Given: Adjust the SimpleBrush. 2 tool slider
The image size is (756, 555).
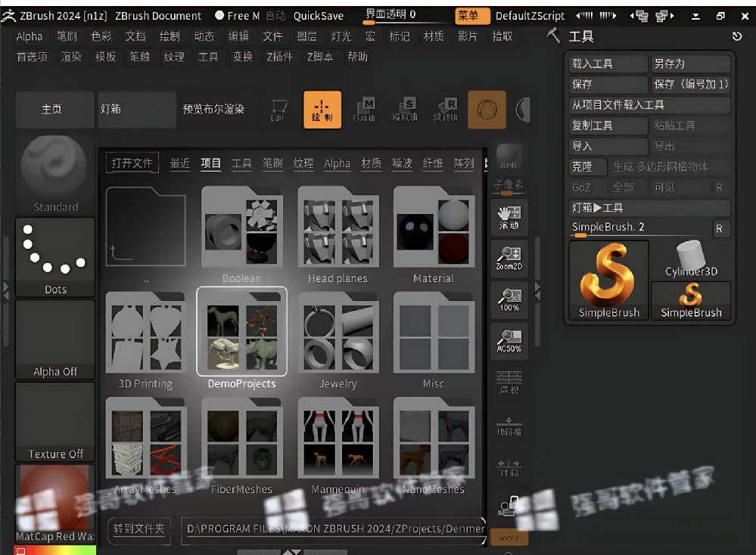Looking at the screenshot, I should pos(640,228).
